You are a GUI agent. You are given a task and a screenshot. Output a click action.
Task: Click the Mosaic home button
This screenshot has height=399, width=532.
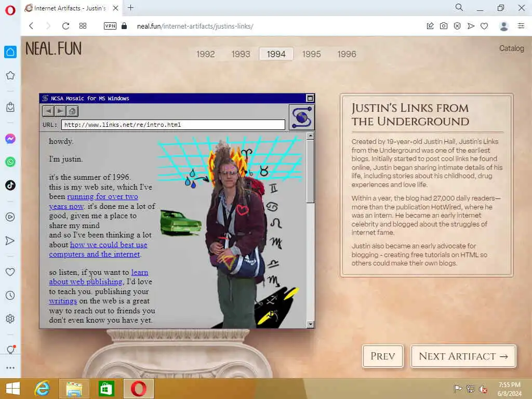click(72, 111)
